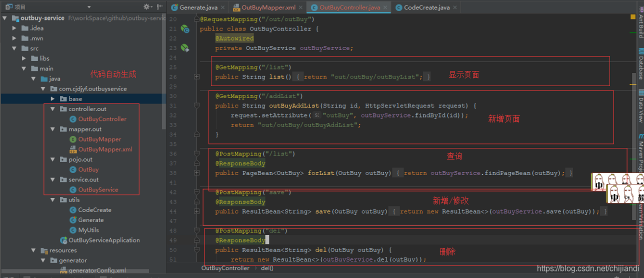Screen dimensions: 644x278
Task: Close the CodeCreate.java tab
Action: (454, 7)
